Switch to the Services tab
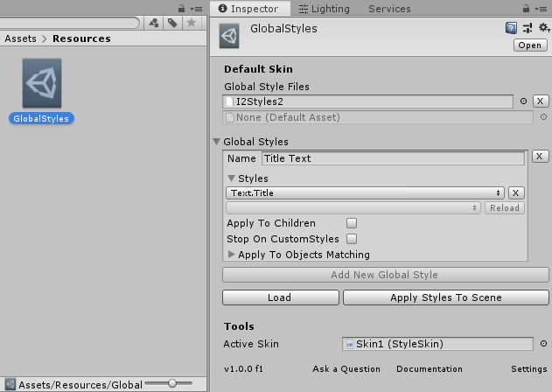552x392 pixels. (x=389, y=9)
